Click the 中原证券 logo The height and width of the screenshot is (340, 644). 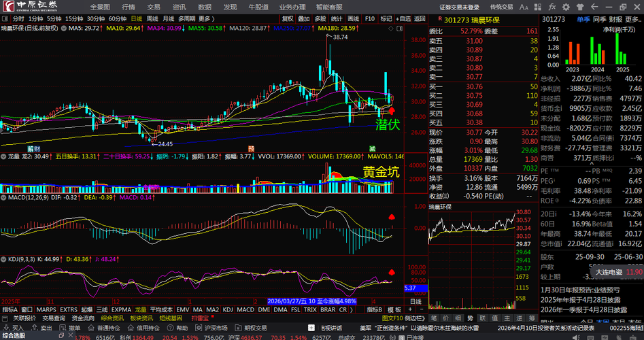coord(31,7)
